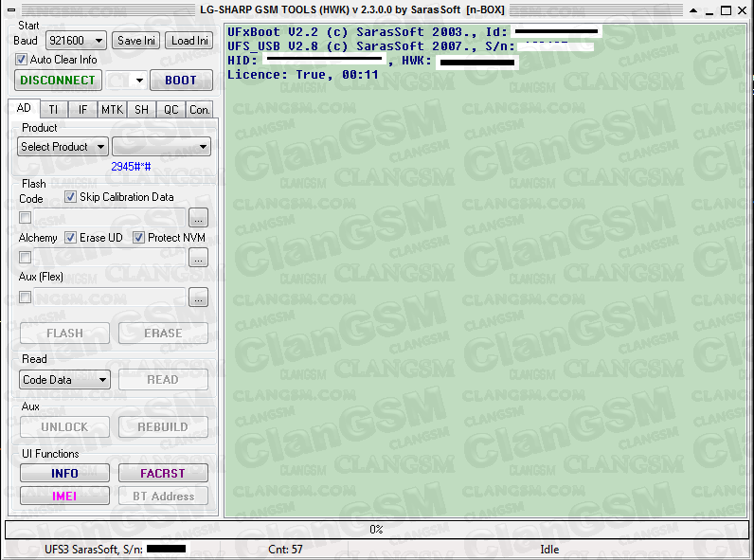Viewport: 754px width, 560px height.
Task: Browse for Alchemy file with ... button
Action: tap(198, 258)
